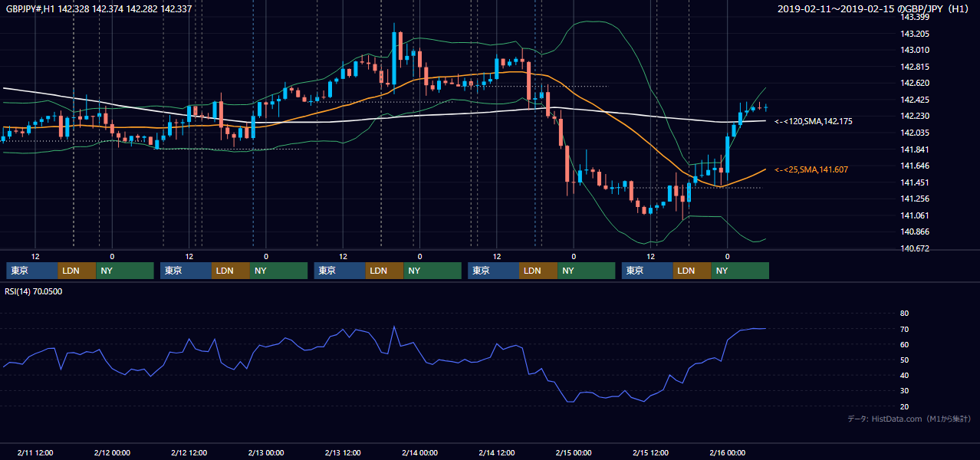Click the 142.815 price axis label

point(914,67)
